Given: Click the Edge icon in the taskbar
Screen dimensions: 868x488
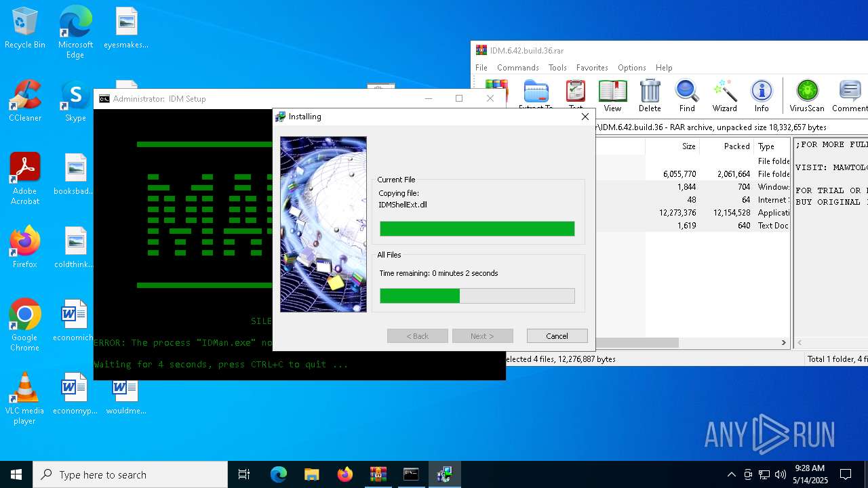Looking at the screenshot, I should (x=279, y=474).
